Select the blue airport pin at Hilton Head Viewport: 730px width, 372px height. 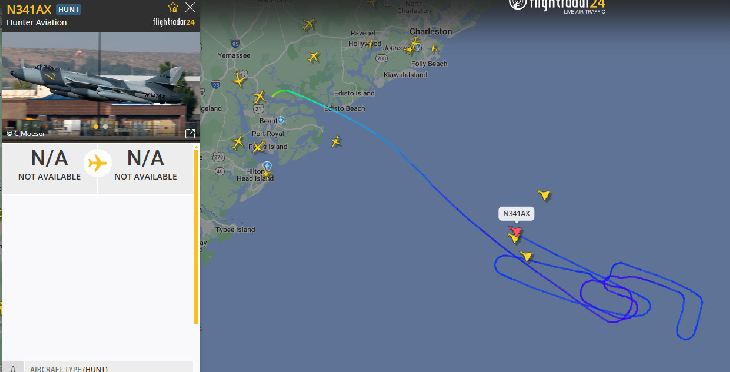coord(267,166)
